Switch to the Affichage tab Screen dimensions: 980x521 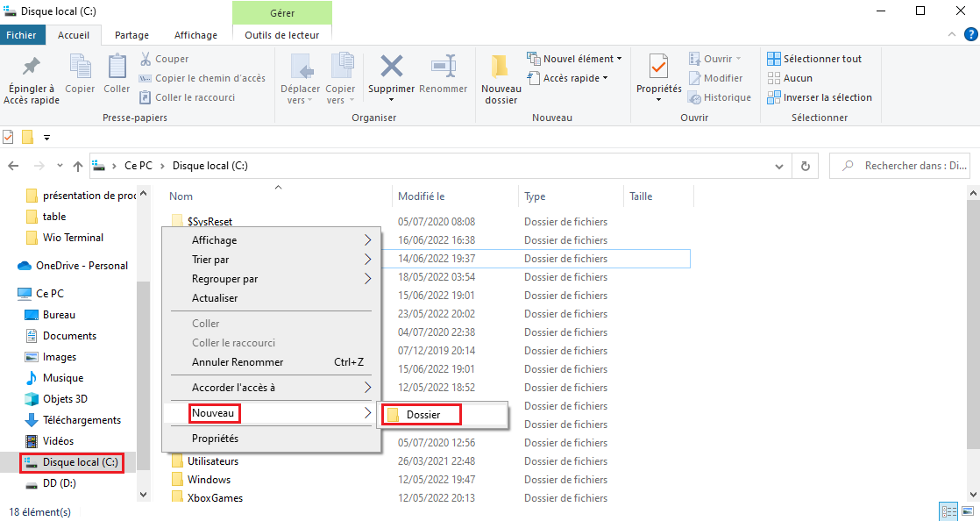[x=195, y=35]
